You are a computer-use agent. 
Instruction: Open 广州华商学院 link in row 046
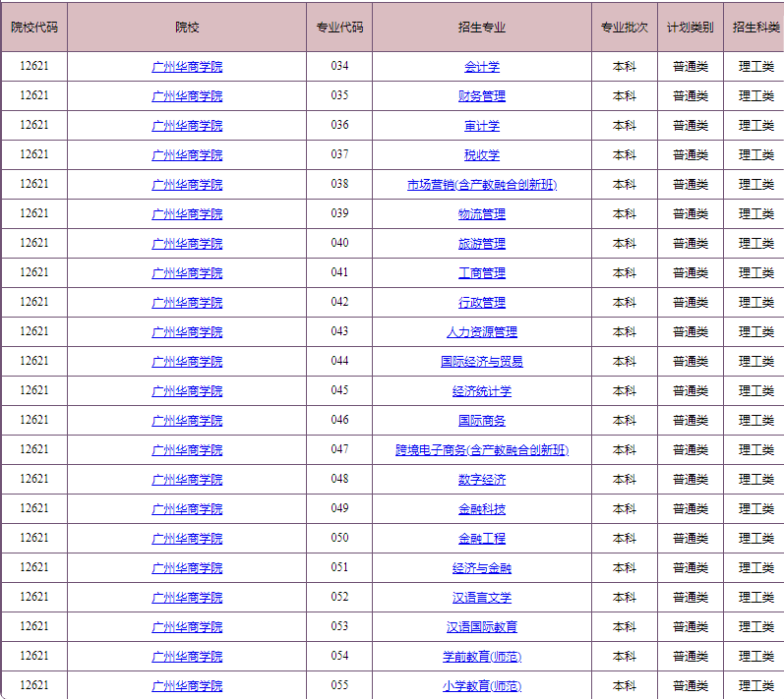coord(187,420)
